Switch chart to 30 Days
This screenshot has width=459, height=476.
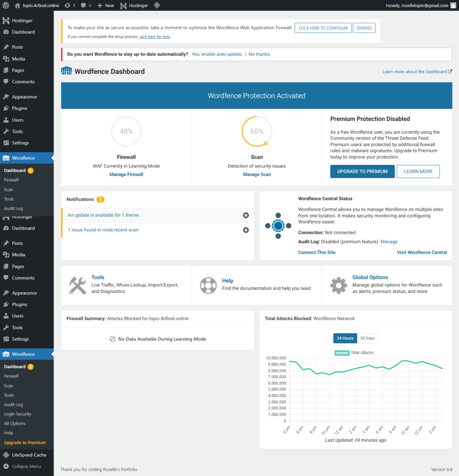click(x=367, y=338)
